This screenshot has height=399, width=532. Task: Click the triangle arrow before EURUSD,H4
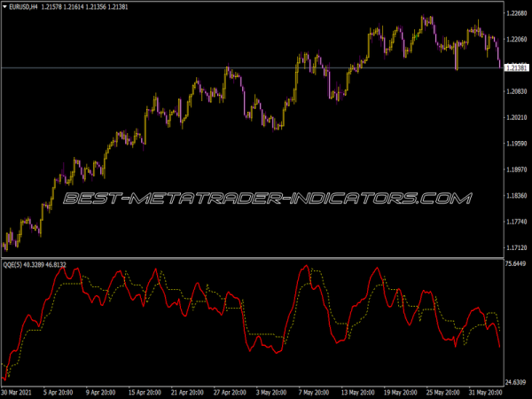5,7
